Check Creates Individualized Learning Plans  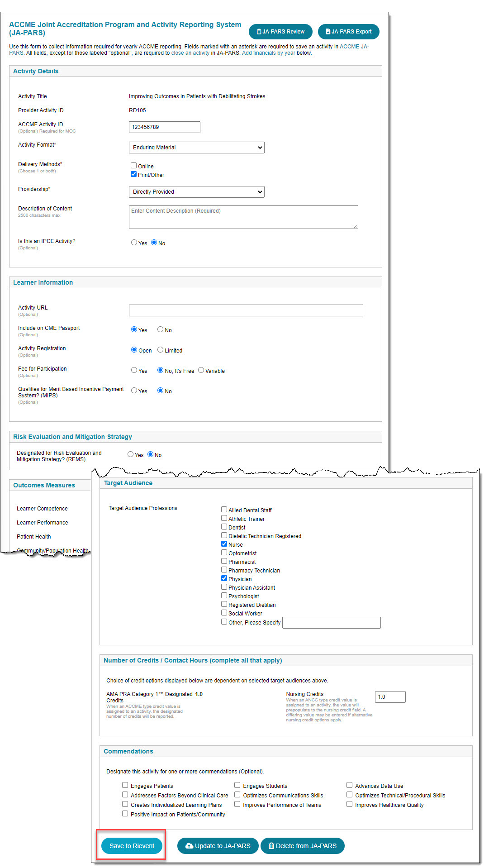coord(125,804)
